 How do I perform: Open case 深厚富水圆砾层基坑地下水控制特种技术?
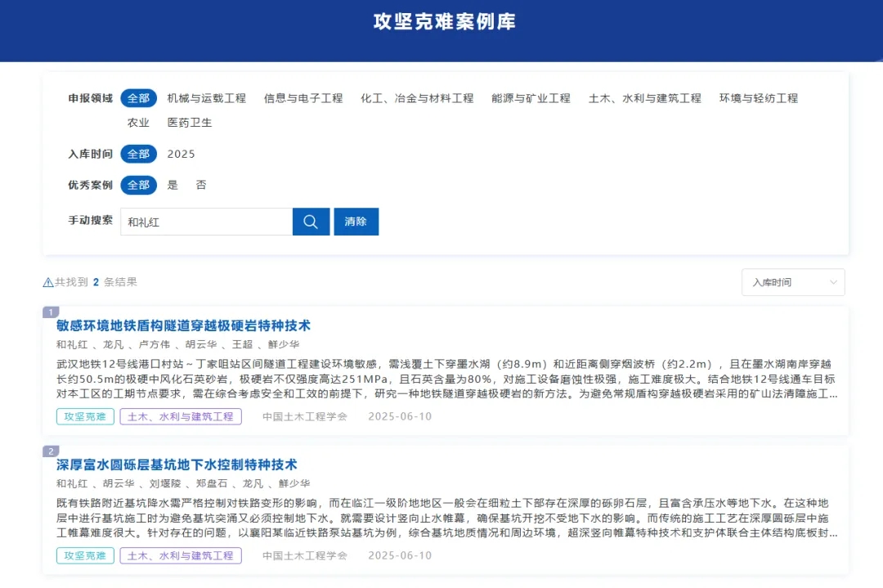click(x=177, y=465)
